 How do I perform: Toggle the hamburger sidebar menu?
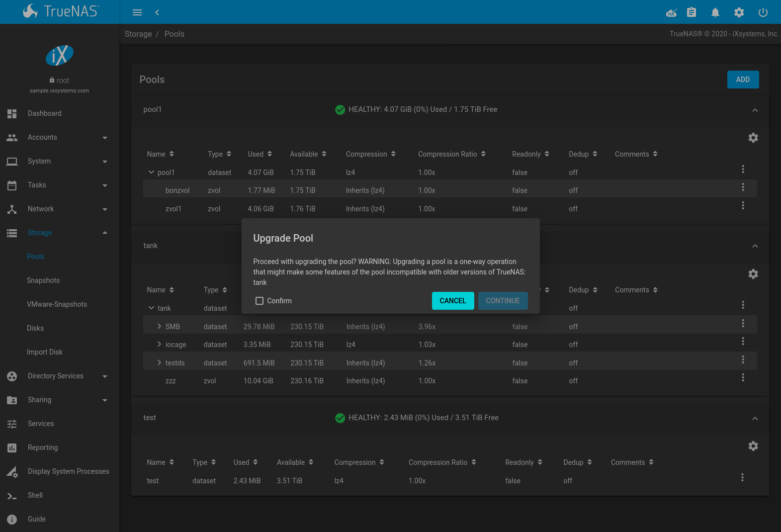[137, 12]
